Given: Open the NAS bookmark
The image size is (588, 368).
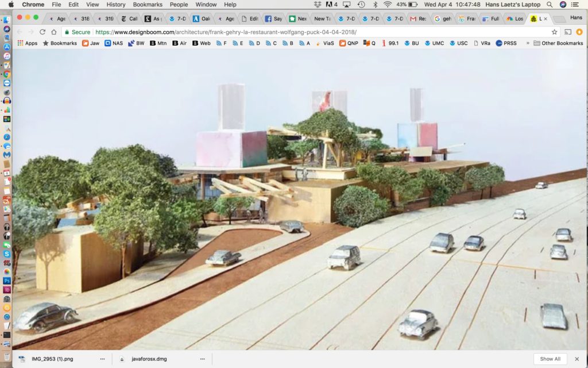Looking at the screenshot, I should pyautogui.click(x=114, y=43).
